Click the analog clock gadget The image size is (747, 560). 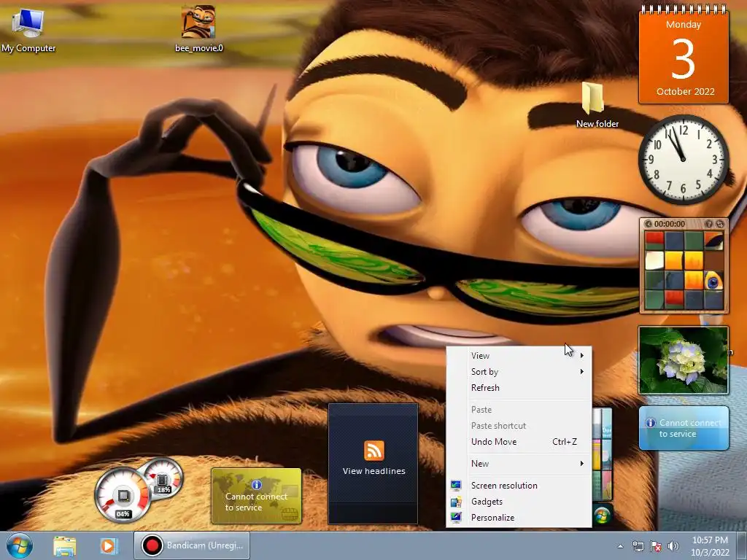point(683,159)
